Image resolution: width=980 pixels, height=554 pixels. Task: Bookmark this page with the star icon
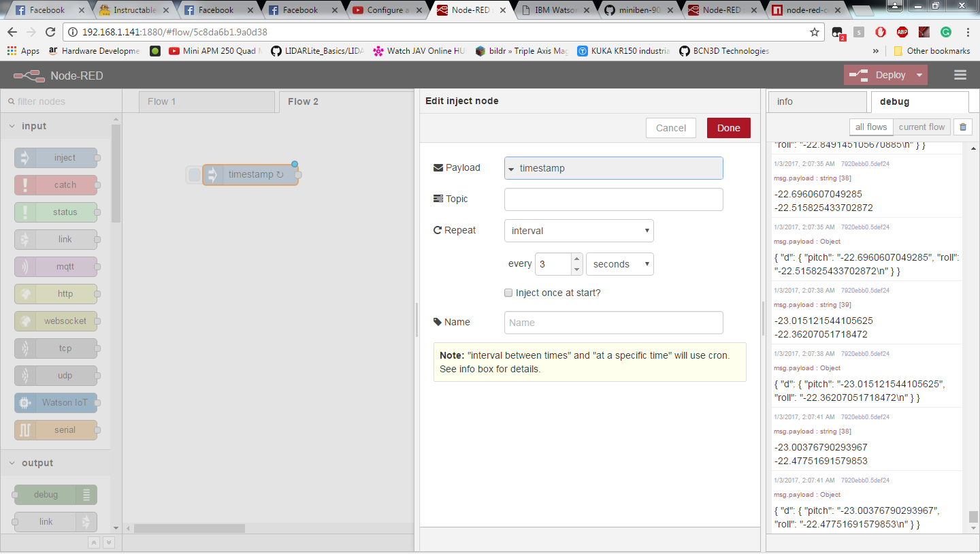(x=815, y=32)
